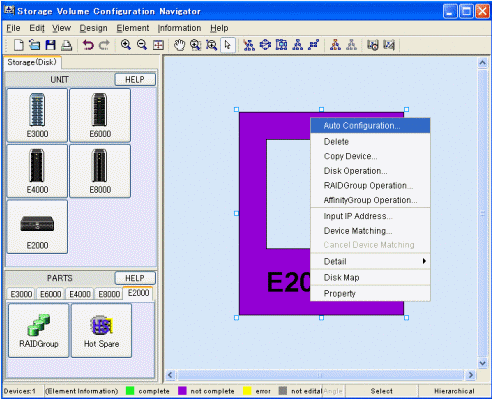The height and width of the screenshot is (399, 492).
Task: Select the Hand pan tool
Action: pyautogui.click(x=179, y=45)
